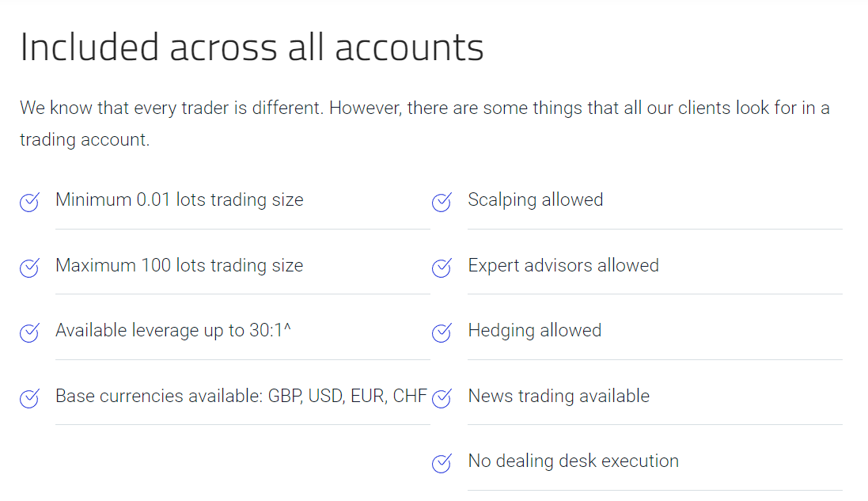The width and height of the screenshot is (868, 501).
Task: Click checkmark icon next to Hedging allowed
Action: [x=442, y=332]
